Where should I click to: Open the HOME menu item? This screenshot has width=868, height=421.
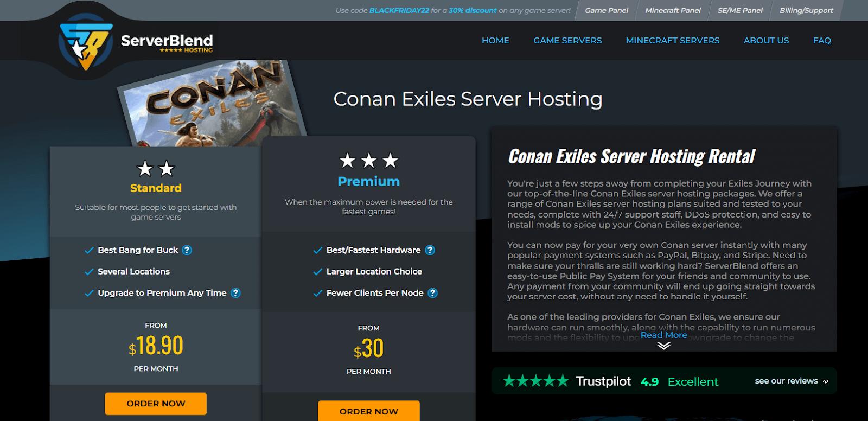pos(495,40)
